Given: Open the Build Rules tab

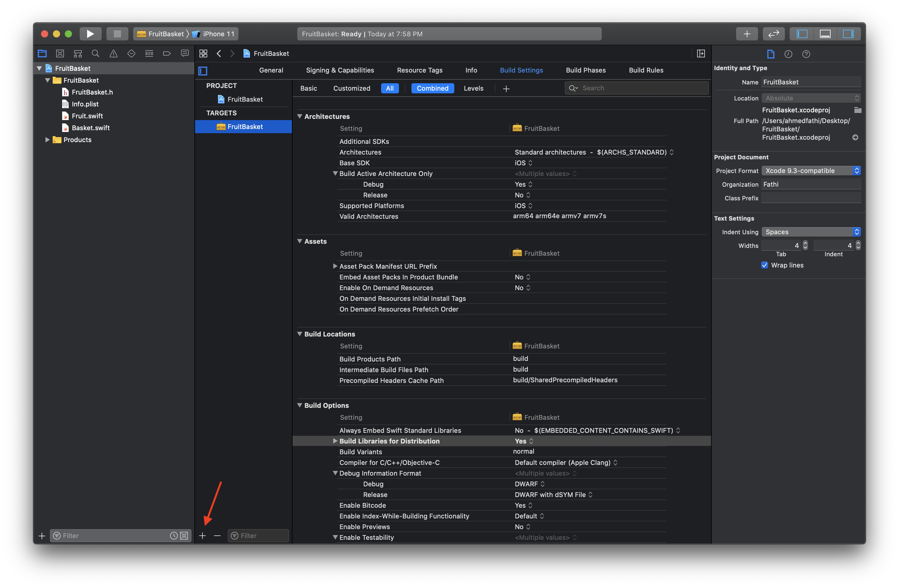Looking at the screenshot, I should 646,70.
